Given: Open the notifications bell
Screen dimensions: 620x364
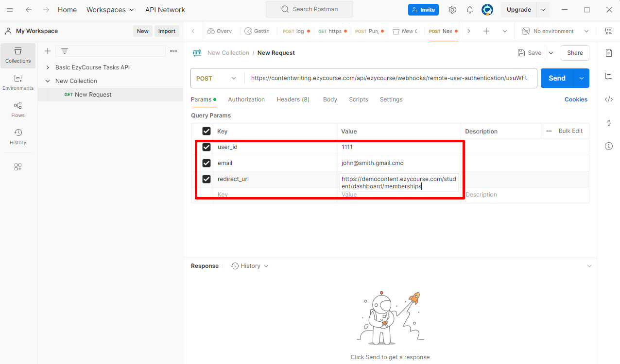Looking at the screenshot, I should (x=470, y=10).
